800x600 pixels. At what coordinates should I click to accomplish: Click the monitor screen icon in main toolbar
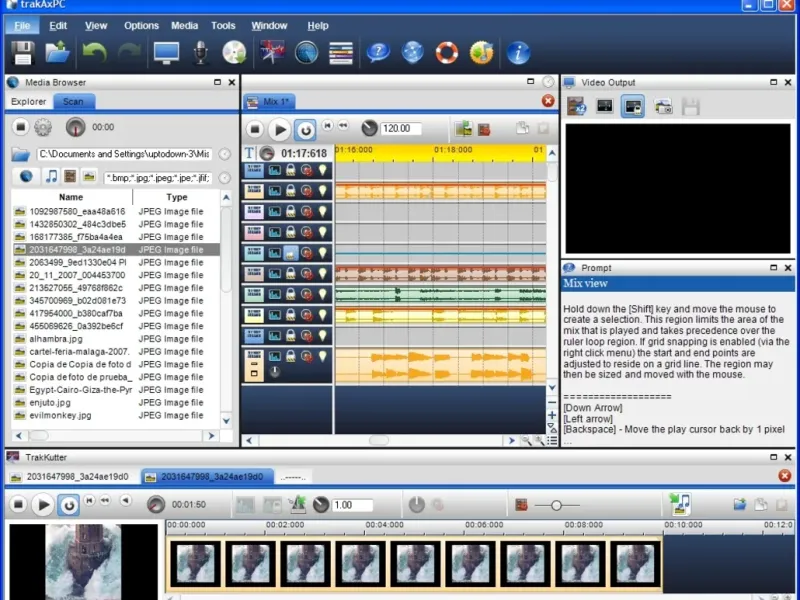click(166, 52)
